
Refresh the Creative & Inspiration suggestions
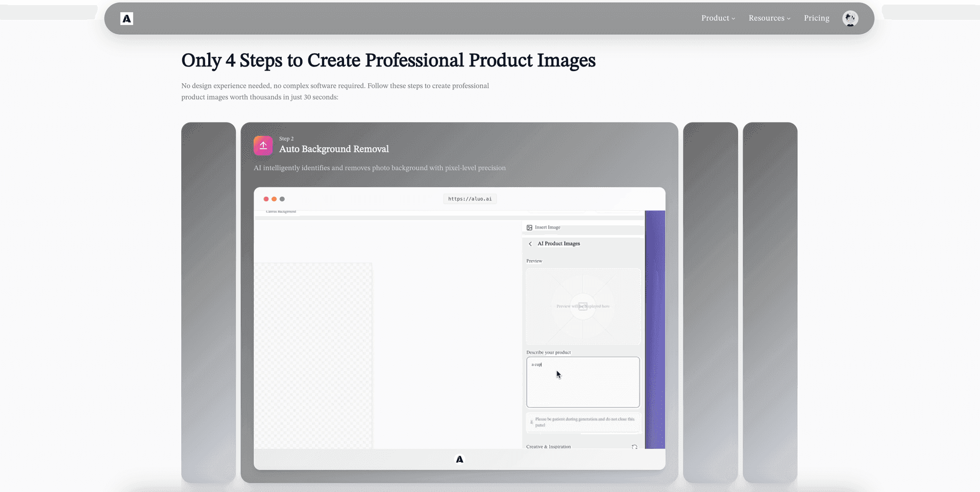tap(634, 447)
